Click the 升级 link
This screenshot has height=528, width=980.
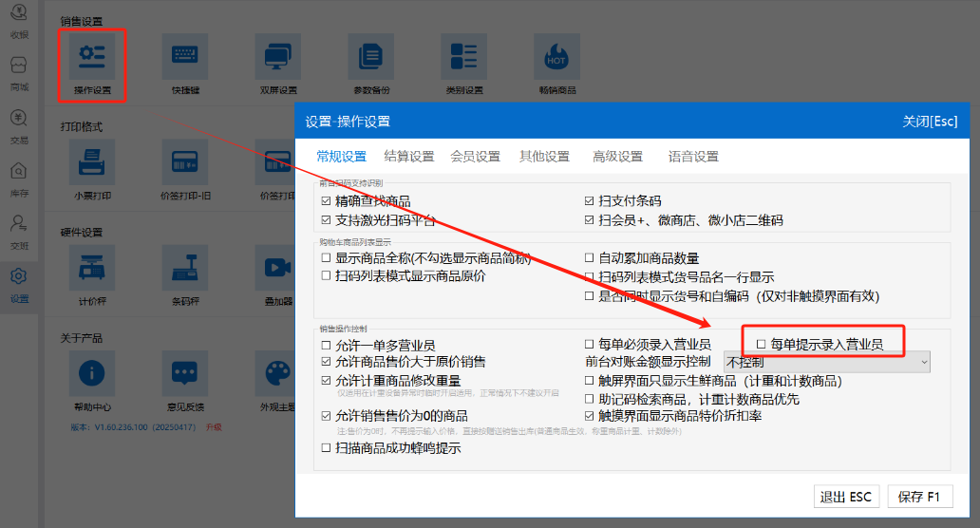pyautogui.click(x=214, y=427)
